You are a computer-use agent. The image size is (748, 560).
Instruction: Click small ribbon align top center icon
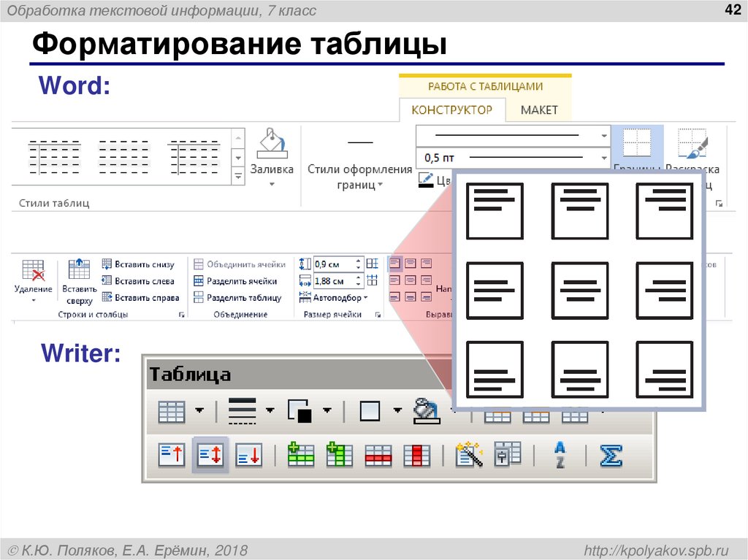411,264
